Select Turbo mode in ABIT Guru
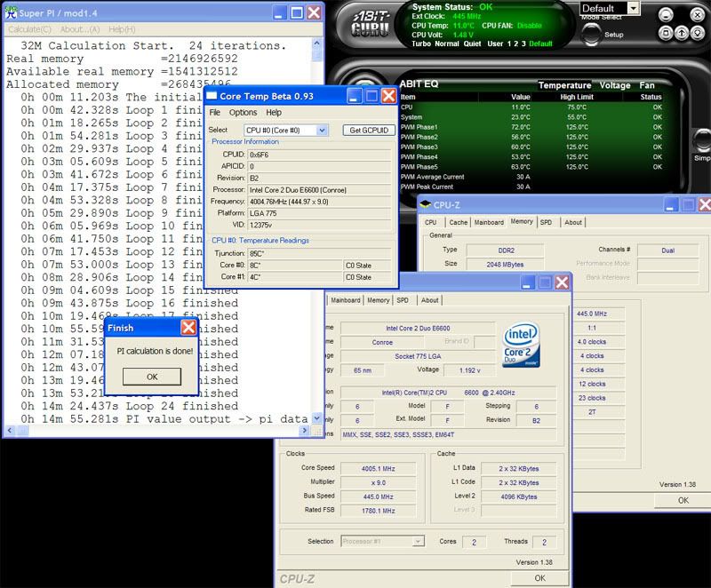The image size is (711, 588). pyautogui.click(x=420, y=44)
